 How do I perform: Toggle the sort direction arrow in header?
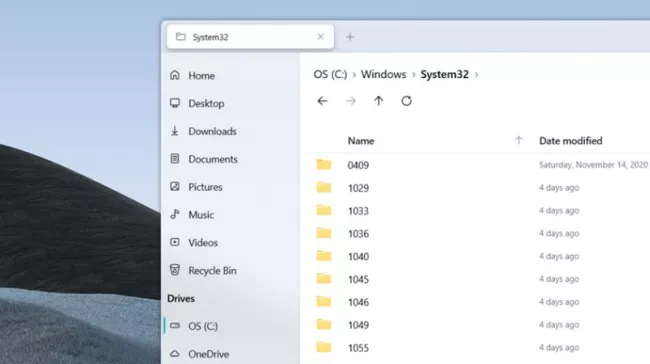click(519, 141)
